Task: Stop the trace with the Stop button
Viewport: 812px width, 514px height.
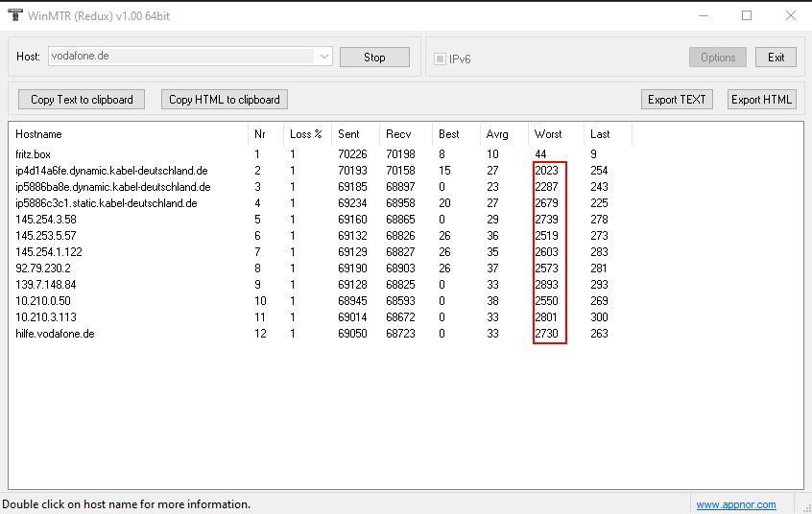Action: pos(374,58)
